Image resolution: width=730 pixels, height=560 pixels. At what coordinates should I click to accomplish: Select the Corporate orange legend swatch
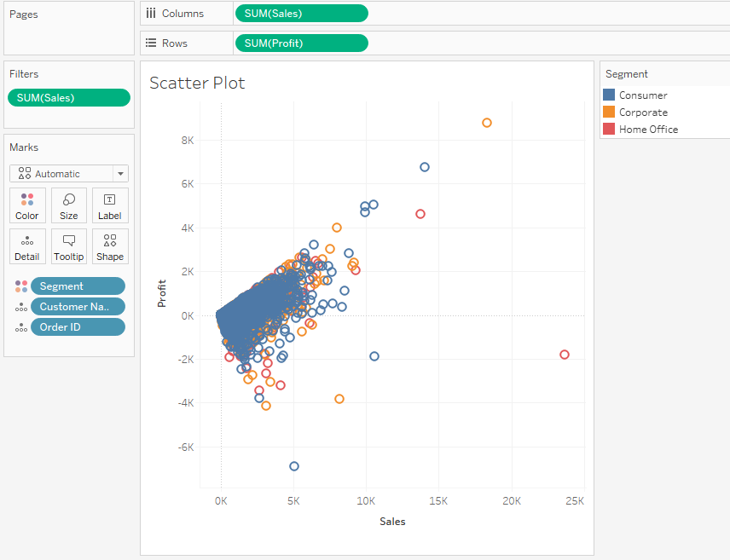coord(609,113)
